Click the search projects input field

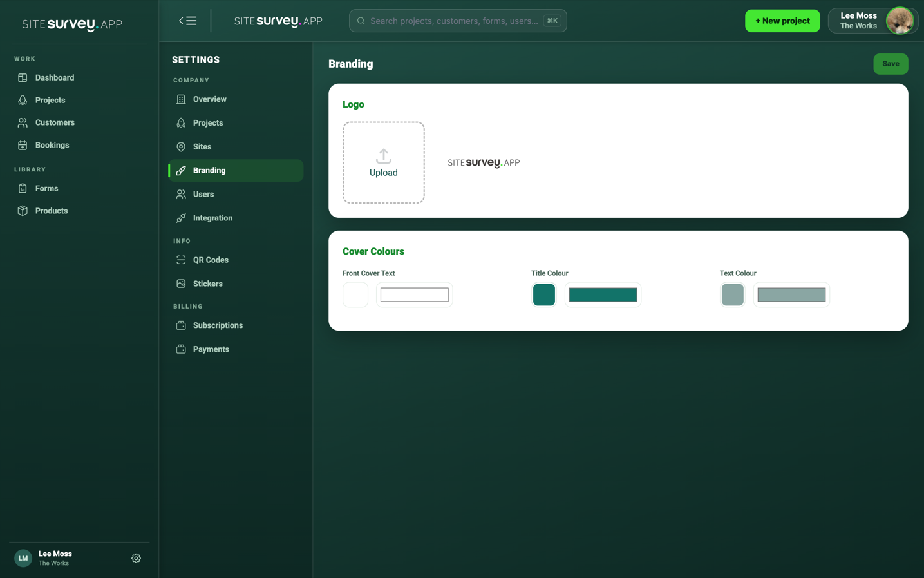pos(458,21)
